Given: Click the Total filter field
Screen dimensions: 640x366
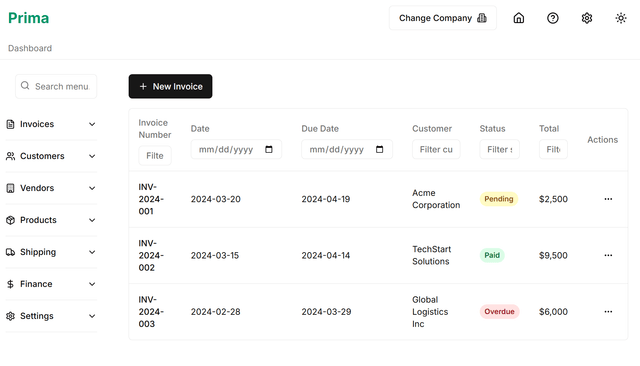Looking at the screenshot, I should click(x=553, y=149).
